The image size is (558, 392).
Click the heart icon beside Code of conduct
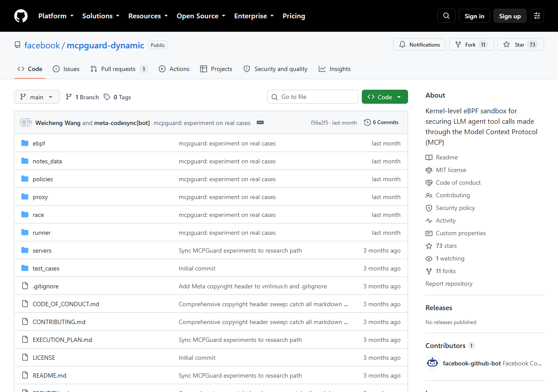[x=429, y=182]
